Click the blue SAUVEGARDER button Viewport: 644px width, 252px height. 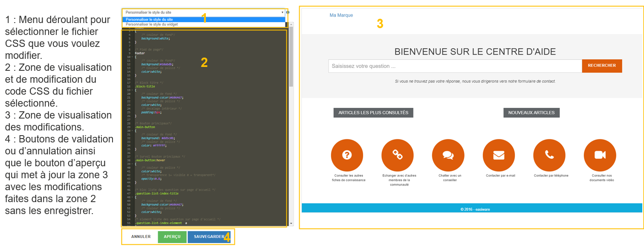pyautogui.click(x=209, y=237)
